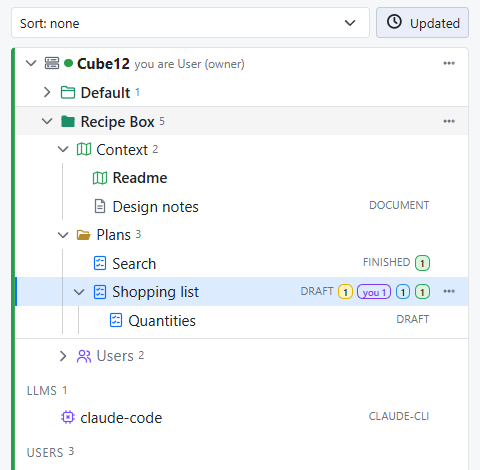Click the Cube12 server name
The width and height of the screenshot is (480, 470).
(103, 63)
